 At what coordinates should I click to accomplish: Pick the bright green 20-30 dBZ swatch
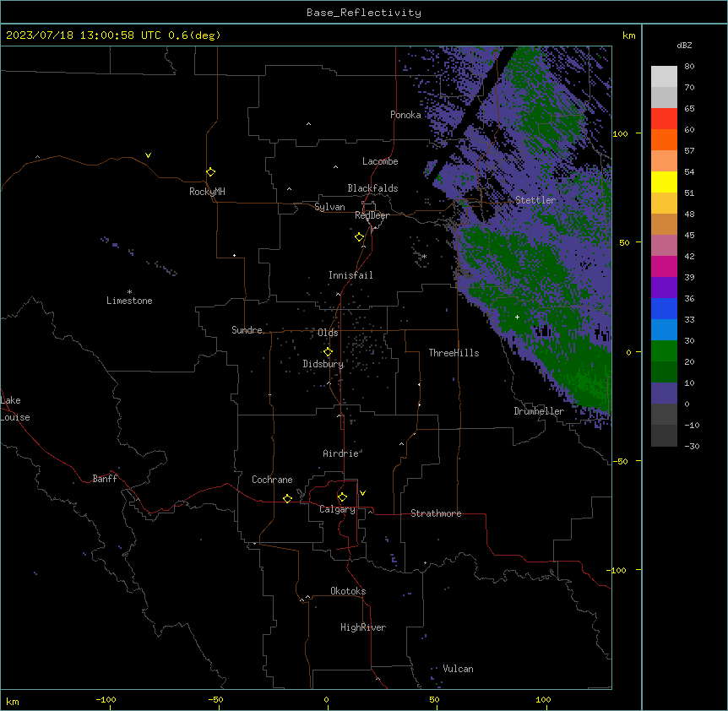[x=664, y=351]
